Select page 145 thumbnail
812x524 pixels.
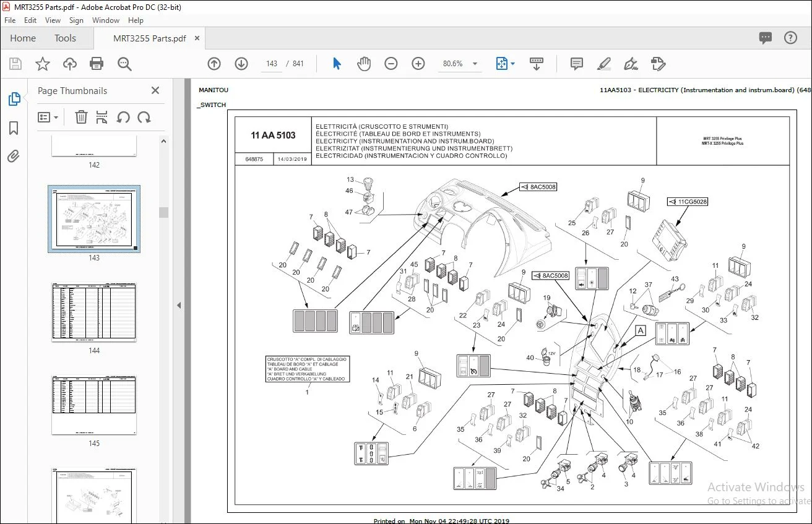pos(94,405)
